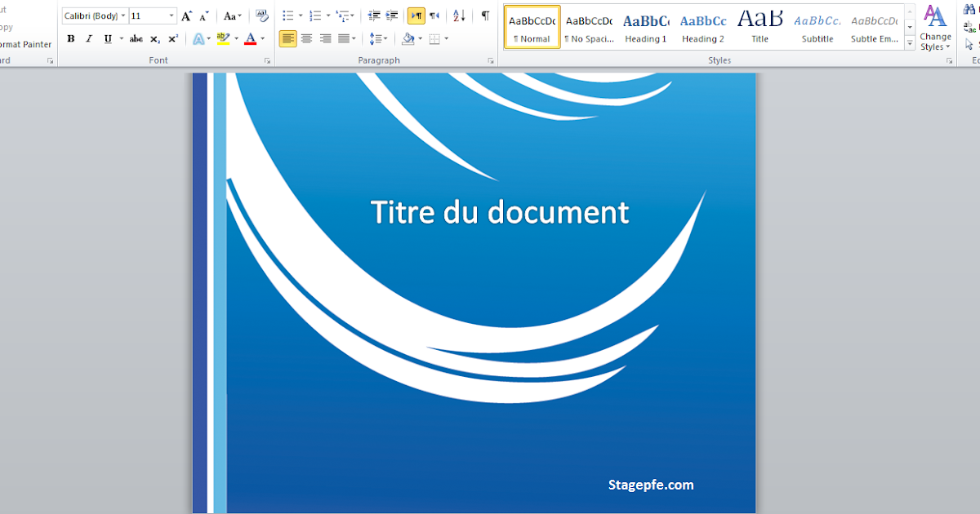Expand the Styles gallery More arrow

tap(911, 44)
